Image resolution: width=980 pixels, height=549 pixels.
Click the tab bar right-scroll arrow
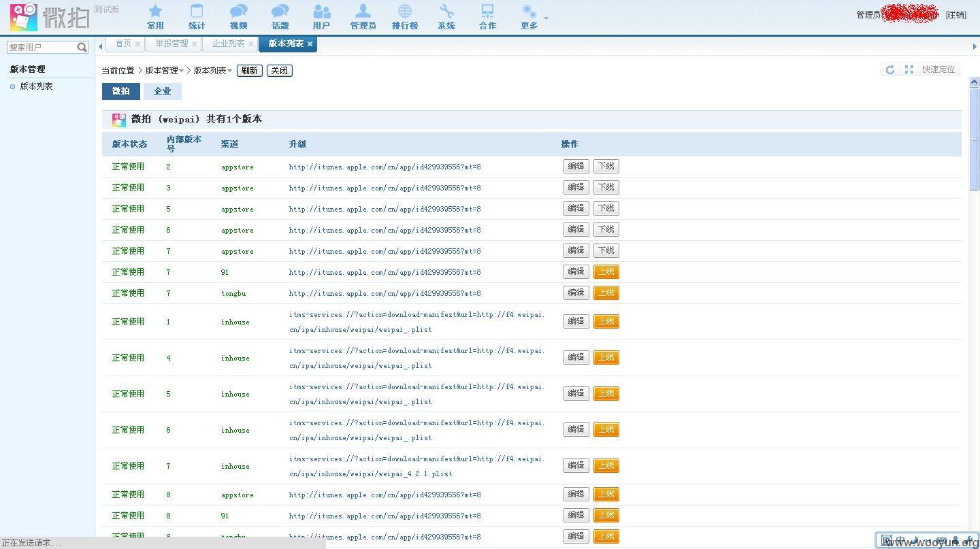[974, 46]
